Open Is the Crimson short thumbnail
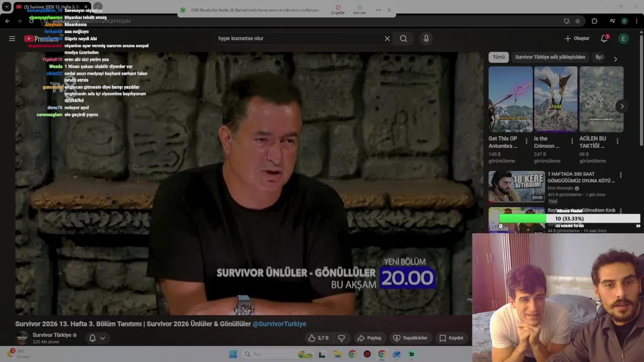The image size is (644, 362). tap(555, 100)
